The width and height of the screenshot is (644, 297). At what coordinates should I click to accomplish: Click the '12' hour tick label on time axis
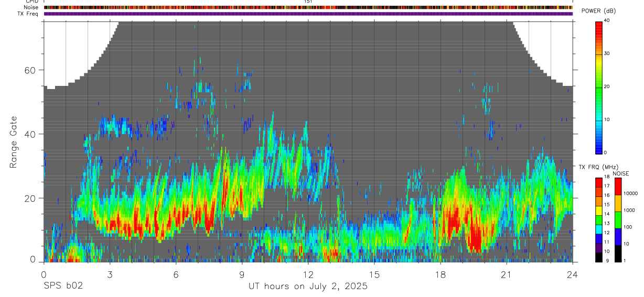click(308, 274)
